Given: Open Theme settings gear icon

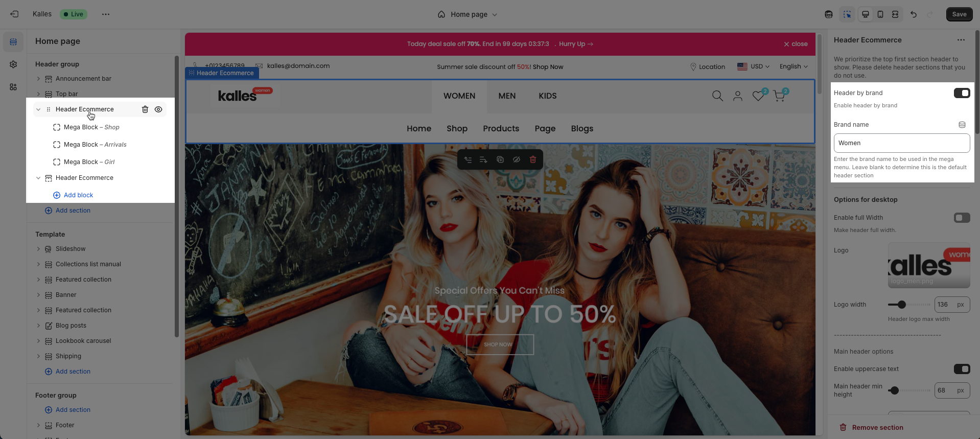Looking at the screenshot, I should [13, 64].
